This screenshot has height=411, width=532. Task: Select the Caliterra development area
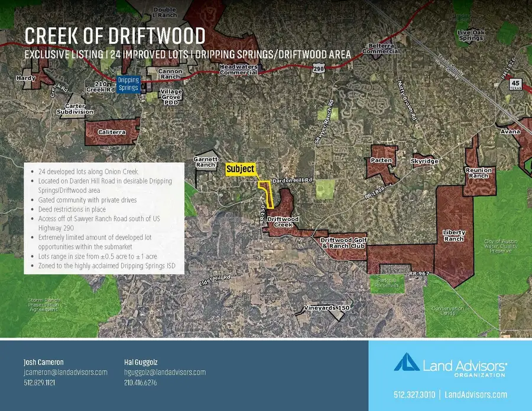[x=112, y=132]
